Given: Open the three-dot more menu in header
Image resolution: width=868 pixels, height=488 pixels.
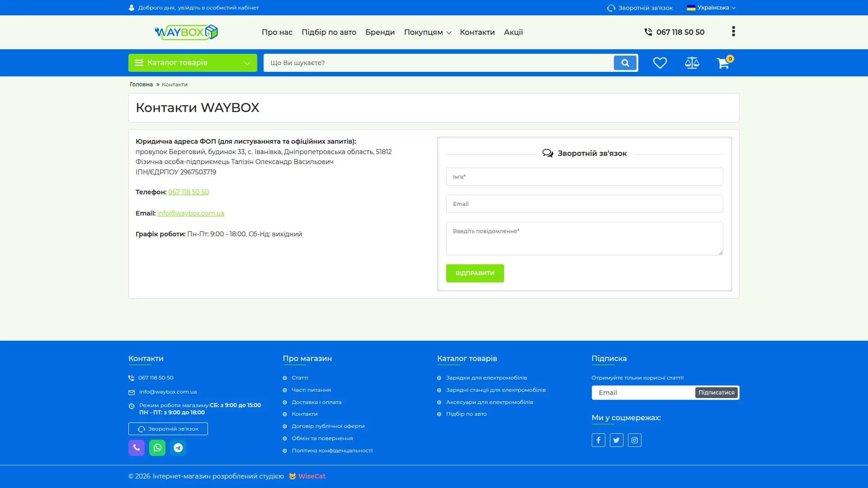Looking at the screenshot, I should [733, 31].
